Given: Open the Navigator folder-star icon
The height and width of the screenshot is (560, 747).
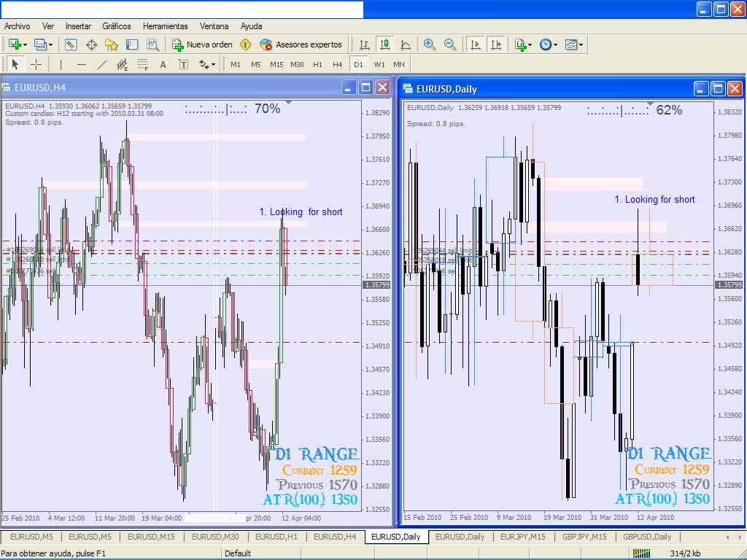Looking at the screenshot, I should (112, 44).
